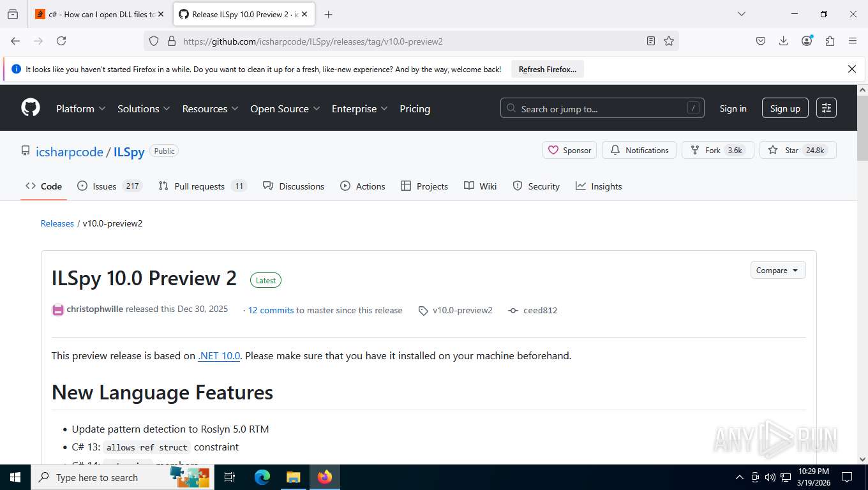Open the .NET 10.0 link
This screenshot has height=490, width=868.
tap(219, 355)
